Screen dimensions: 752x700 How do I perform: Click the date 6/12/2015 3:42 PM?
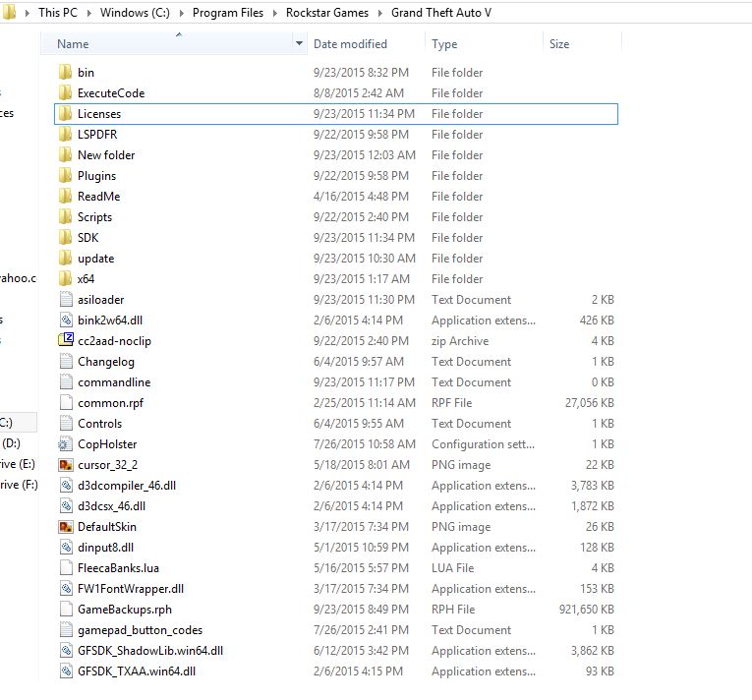pos(361,650)
